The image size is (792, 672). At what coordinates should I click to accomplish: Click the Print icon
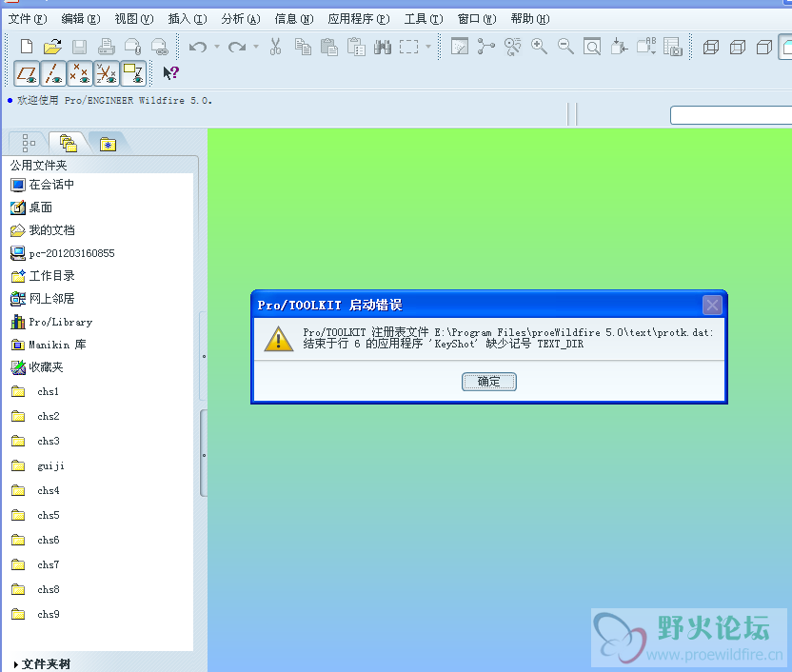106,47
